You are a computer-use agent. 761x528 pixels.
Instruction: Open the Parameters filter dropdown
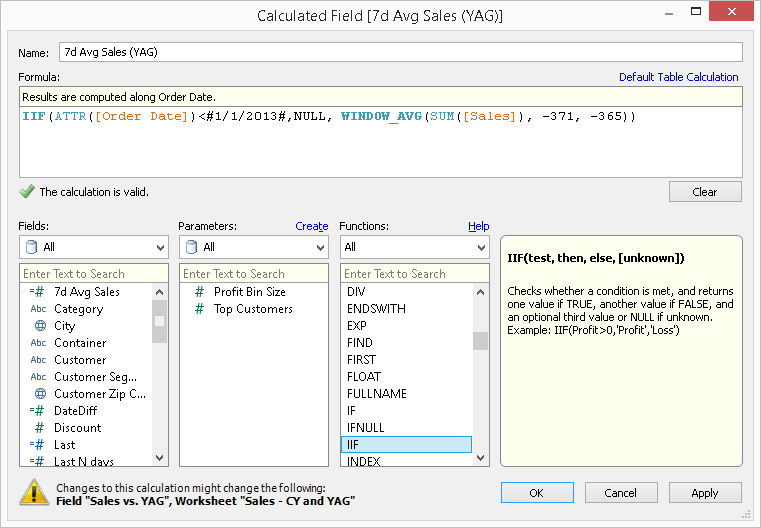[254, 247]
